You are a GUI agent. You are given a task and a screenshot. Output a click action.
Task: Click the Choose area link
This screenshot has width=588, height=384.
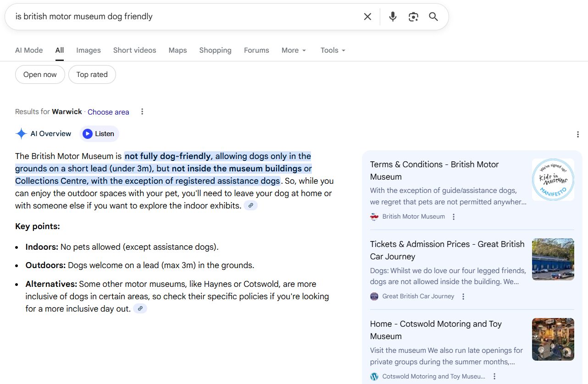tap(108, 112)
